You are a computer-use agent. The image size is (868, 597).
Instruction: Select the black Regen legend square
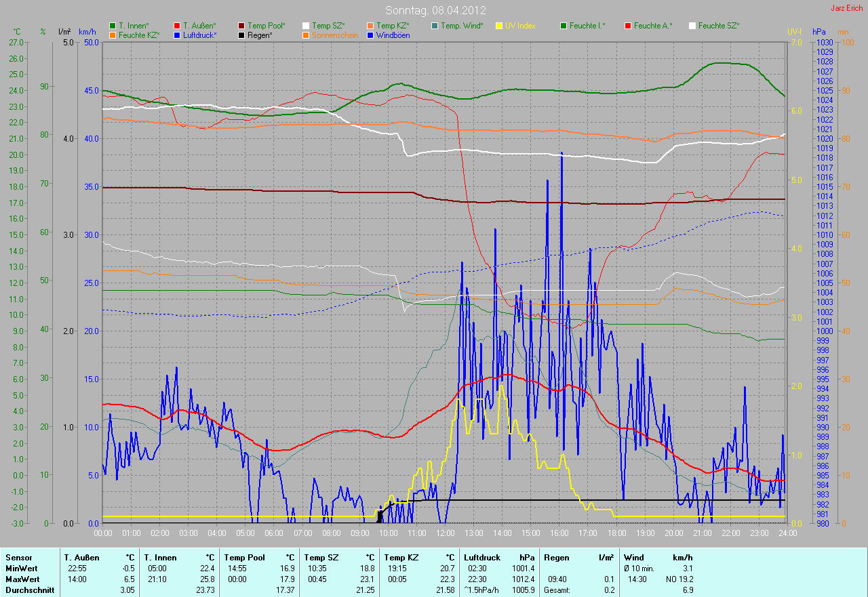242,35
